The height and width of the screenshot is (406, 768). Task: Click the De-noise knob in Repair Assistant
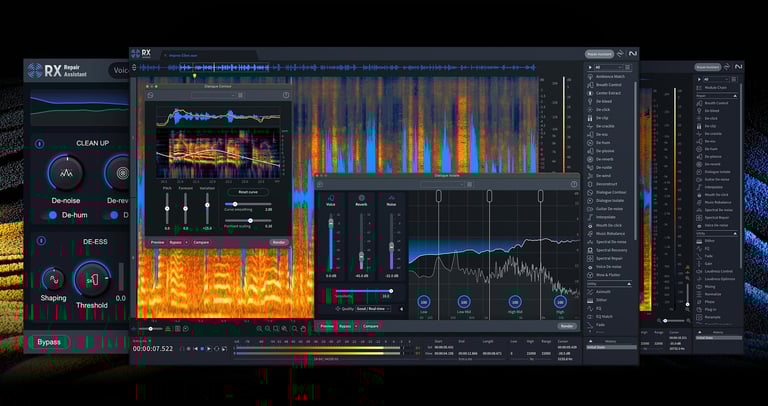(x=66, y=173)
